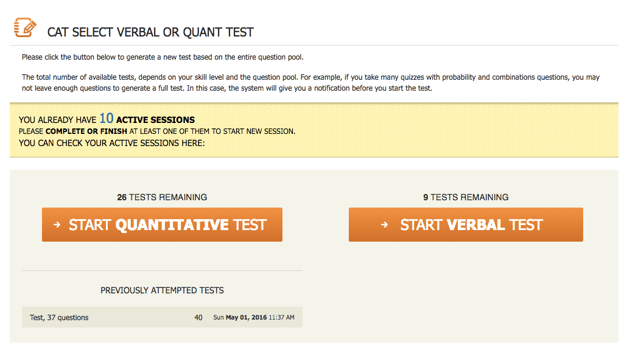
Task: Click the 'Please complete or finish' notice line
Action: click(x=157, y=131)
